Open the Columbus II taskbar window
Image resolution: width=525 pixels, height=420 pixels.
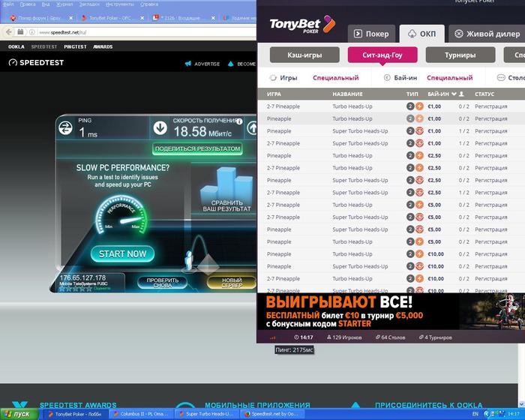(x=141, y=414)
